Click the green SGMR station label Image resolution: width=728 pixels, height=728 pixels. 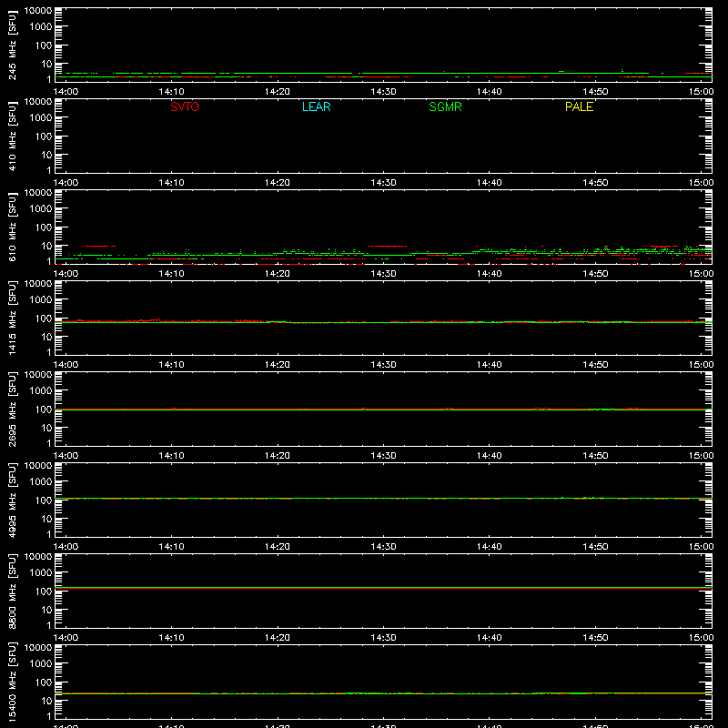[445, 106]
